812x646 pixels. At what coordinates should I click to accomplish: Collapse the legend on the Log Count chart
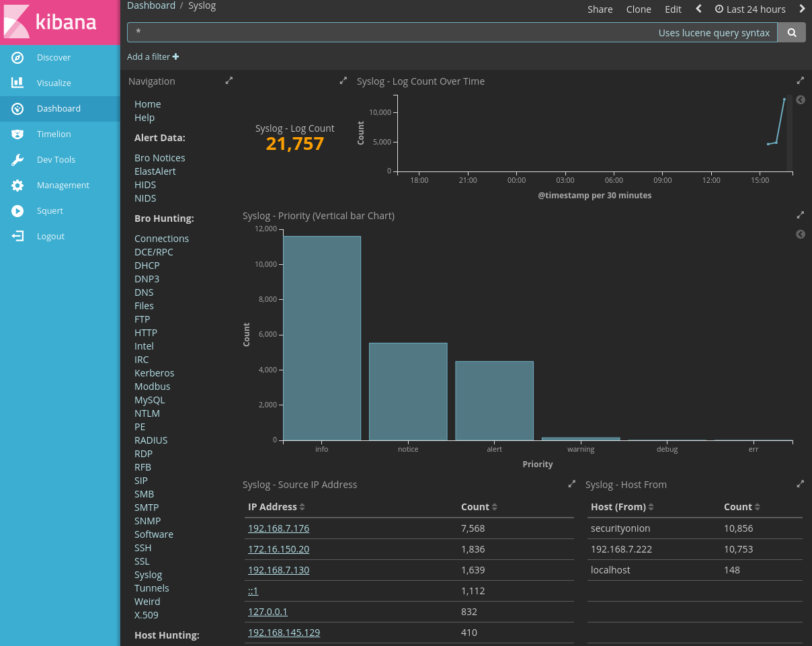coord(800,99)
